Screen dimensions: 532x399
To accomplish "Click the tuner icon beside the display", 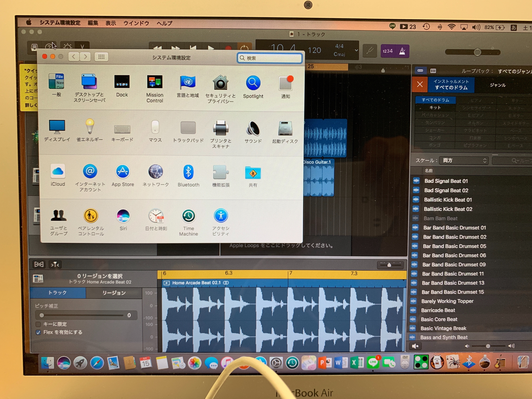I will 370,51.
